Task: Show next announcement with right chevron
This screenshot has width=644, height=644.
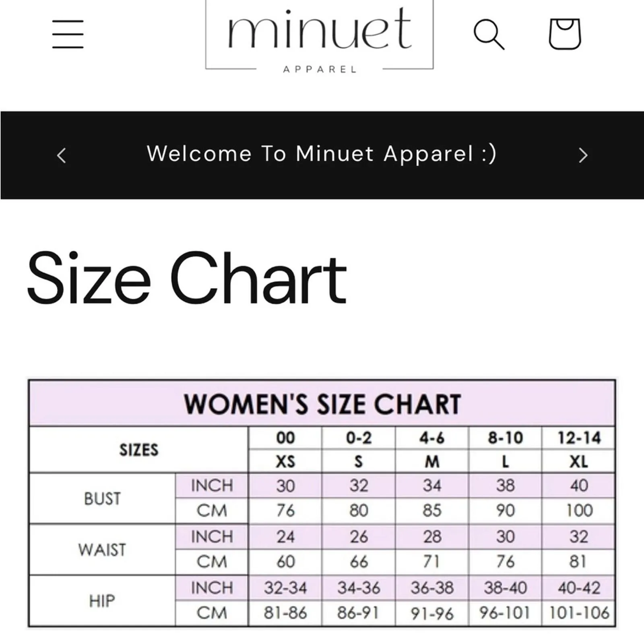Action: coord(583,155)
